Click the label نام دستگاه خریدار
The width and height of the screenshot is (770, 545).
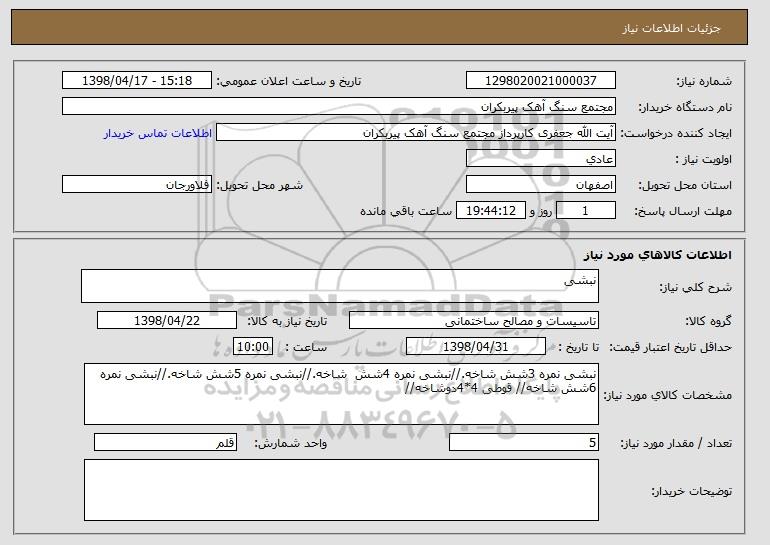685,107
